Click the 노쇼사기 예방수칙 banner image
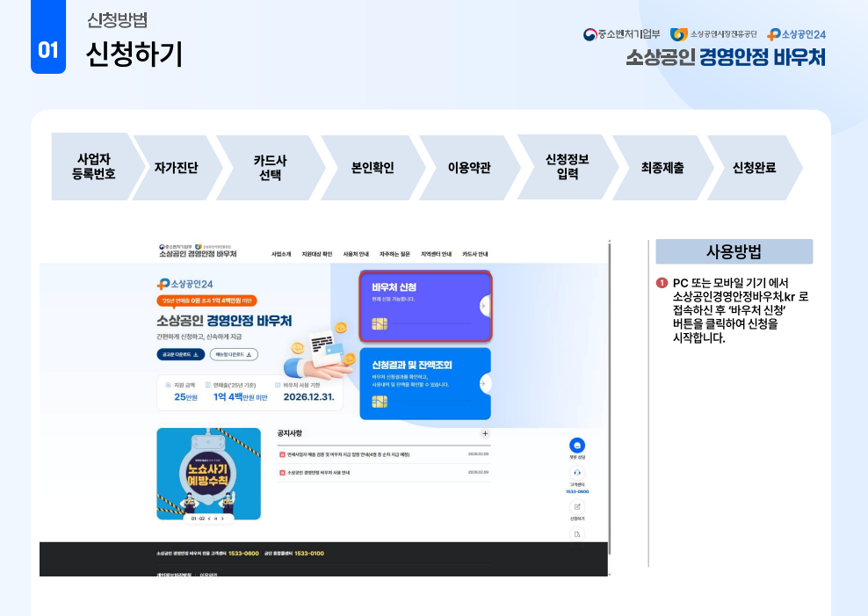The height and width of the screenshot is (616, 868). point(209,474)
